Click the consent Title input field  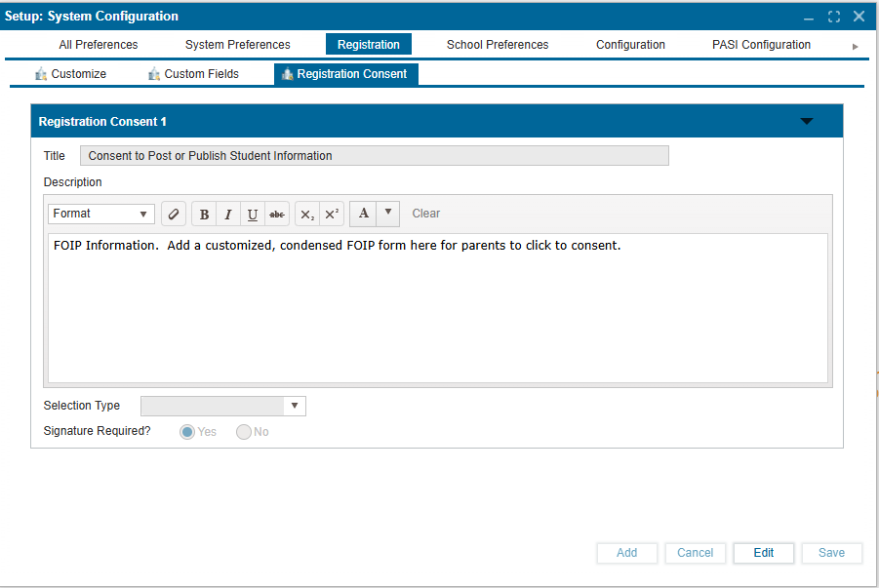[x=375, y=155]
